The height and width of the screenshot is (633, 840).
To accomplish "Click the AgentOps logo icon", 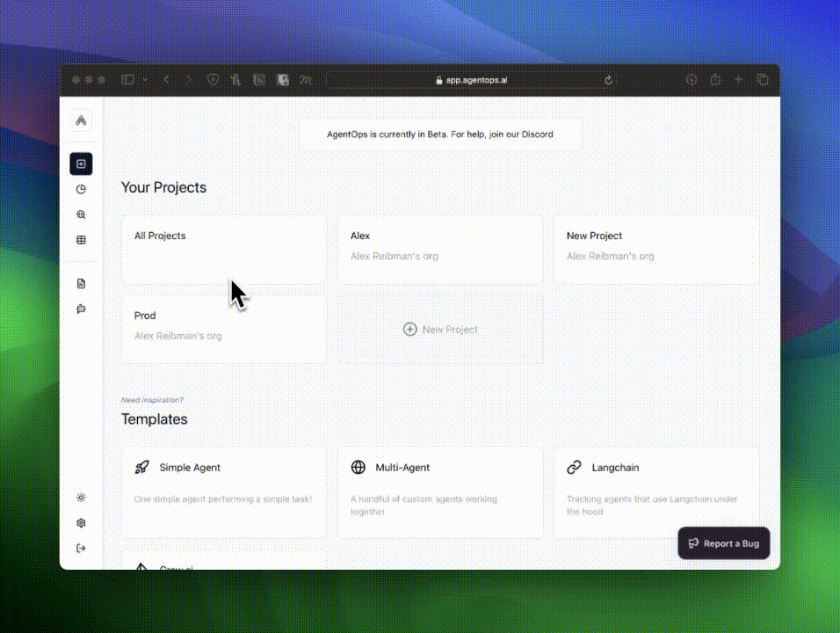I will pyautogui.click(x=81, y=120).
